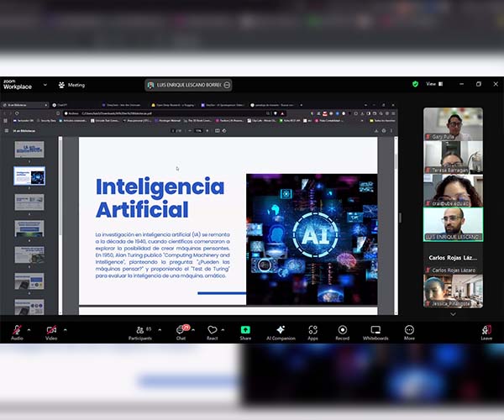Open the Participants panel
The image size is (504, 420).
pyautogui.click(x=140, y=333)
